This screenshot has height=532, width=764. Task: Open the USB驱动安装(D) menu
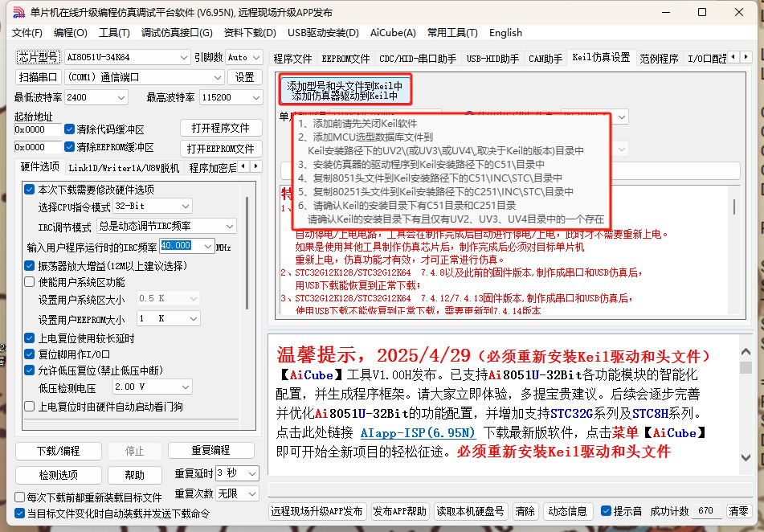[323, 33]
